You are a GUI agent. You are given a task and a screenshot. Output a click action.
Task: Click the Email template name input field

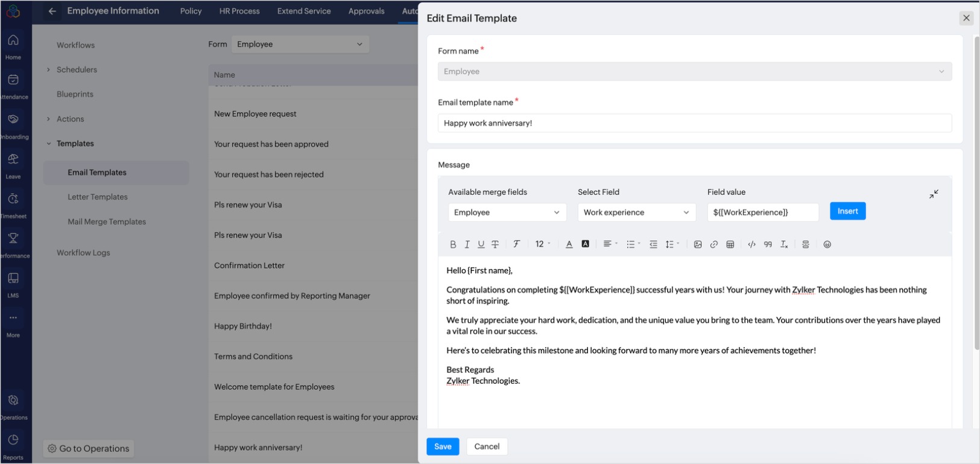pyautogui.click(x=694, y=123)
